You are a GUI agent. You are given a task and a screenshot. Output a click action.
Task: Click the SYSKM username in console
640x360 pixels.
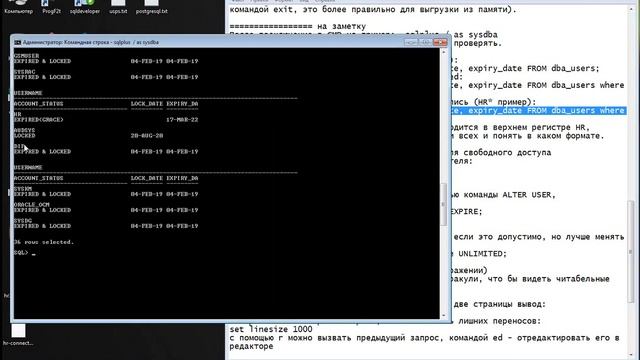[x=23, y=189]
